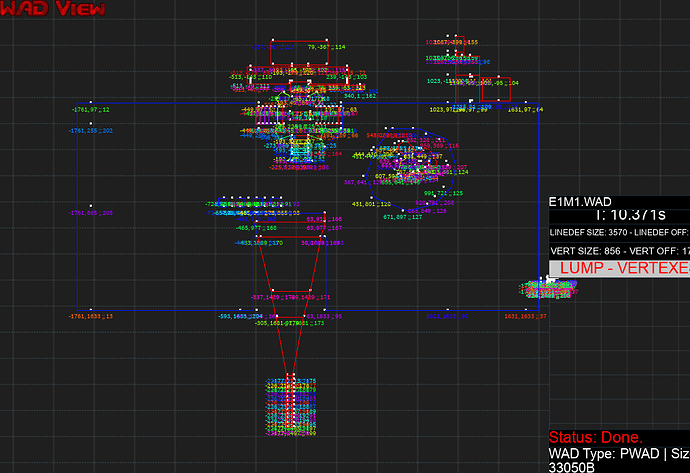Select vertex label 991,721 ; 125
Image resolution: width=690 pixels, height=473 pixels.
tap(443, 193)
